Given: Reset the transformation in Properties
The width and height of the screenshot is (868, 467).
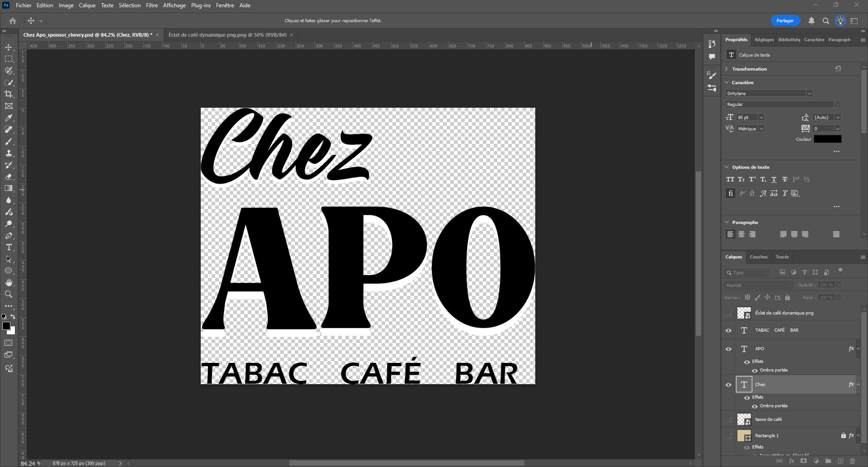Looking at the screenshot, I should [838, 68].
